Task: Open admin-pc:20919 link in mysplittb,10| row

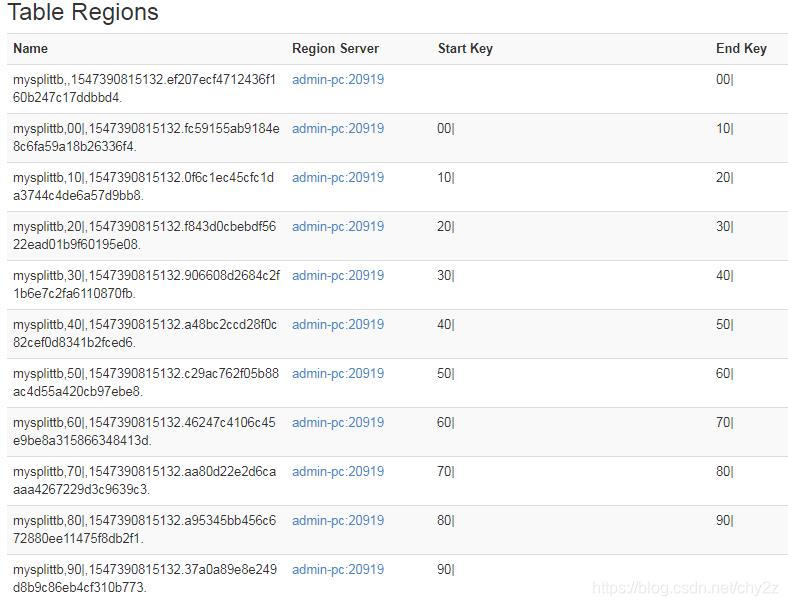Action: [338, 177]
